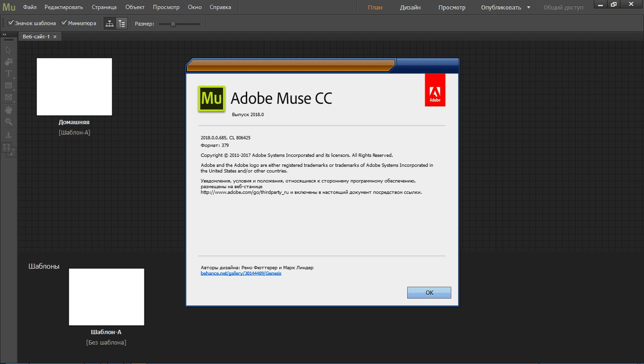
Task: Select the Zoom magnifier tool
Action: (x=9, y=122)
